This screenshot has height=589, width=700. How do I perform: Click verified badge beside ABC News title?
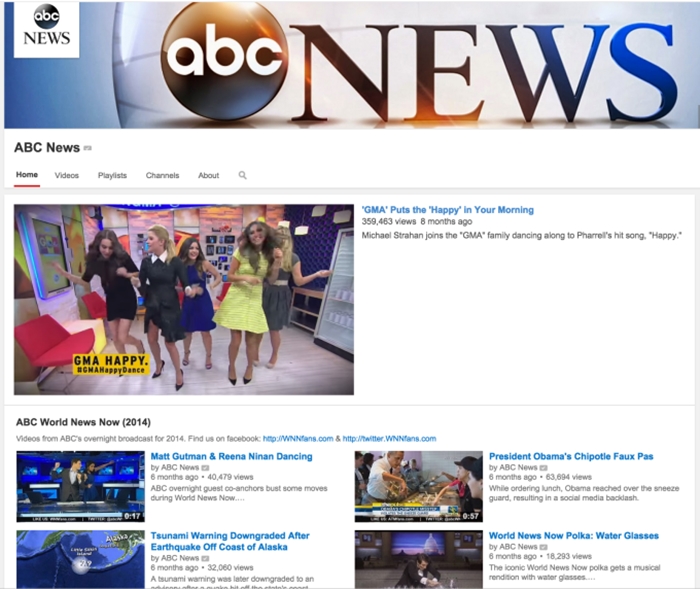[x=88, y=148]
